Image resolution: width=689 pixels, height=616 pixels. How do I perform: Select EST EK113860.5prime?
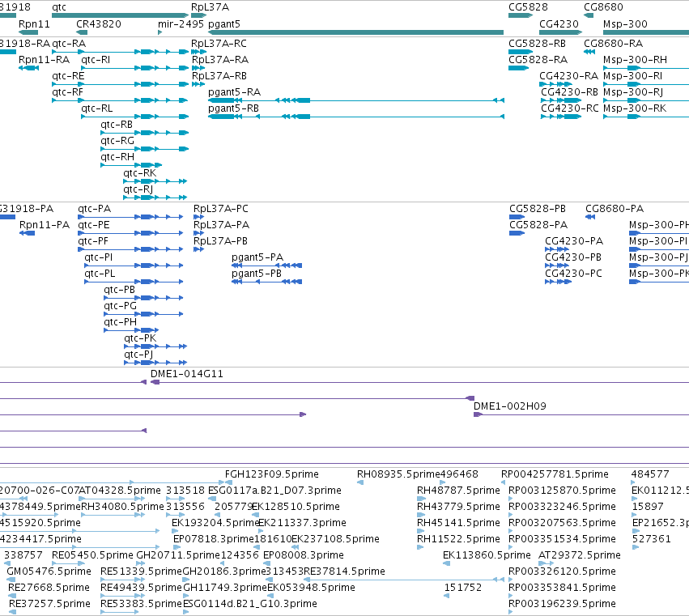[487, 555]
